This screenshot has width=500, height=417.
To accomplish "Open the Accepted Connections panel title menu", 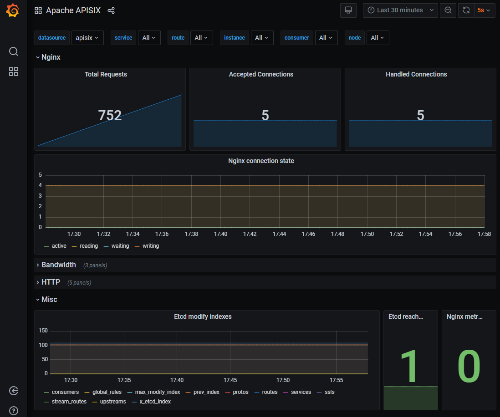I will point(261,74).
